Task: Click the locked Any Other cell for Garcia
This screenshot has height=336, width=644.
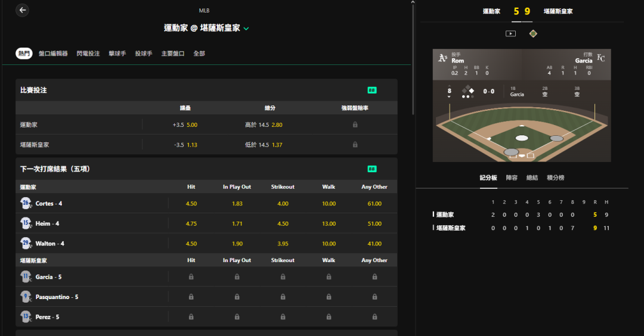Action: (374, 277)
